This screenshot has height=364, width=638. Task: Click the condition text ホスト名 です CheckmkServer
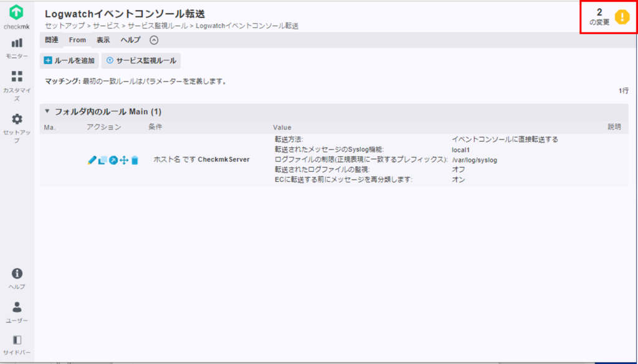click(201, 160)
